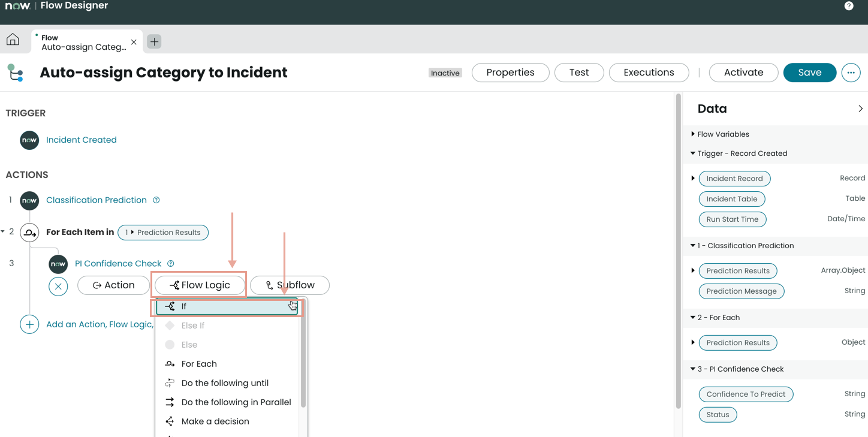Viewport: 868px width, 437px height.
Task: Select For Each from the flow logic menu
Action: click(227, 364)
